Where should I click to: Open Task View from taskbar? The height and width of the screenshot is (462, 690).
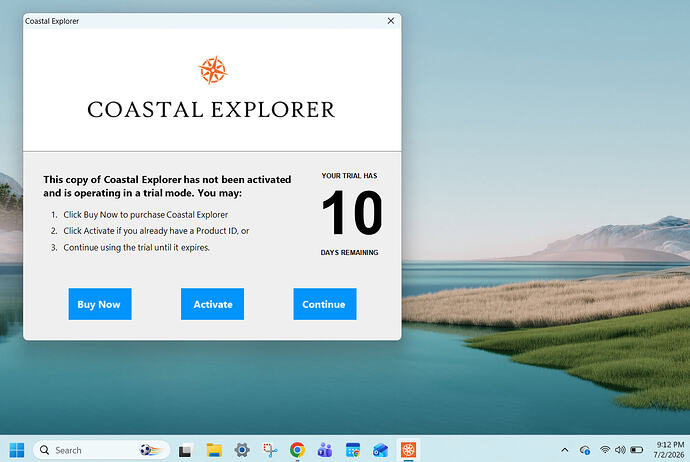[x=185, y=450]
